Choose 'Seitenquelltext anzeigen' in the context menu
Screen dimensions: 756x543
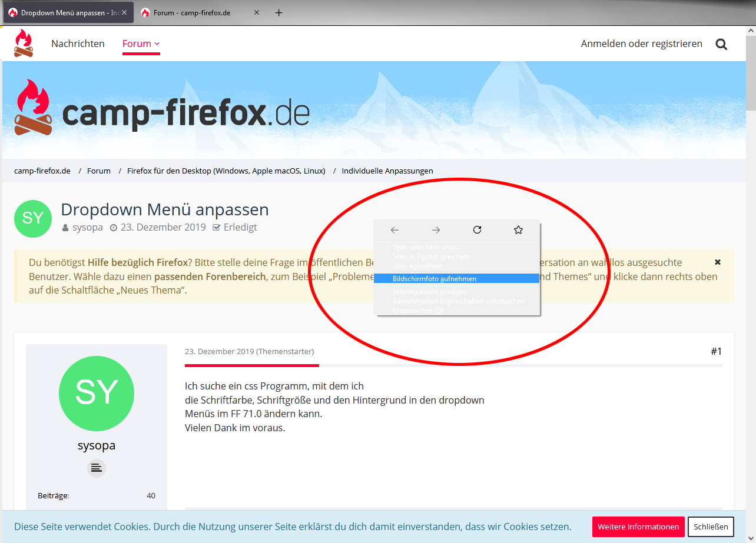pyautogui.click(x=457, y=292)
